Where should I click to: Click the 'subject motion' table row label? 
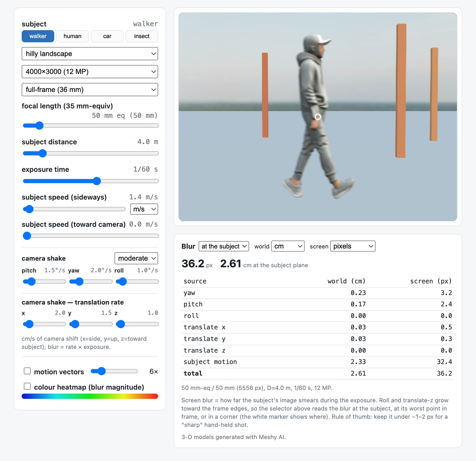[x=210, y=362]
